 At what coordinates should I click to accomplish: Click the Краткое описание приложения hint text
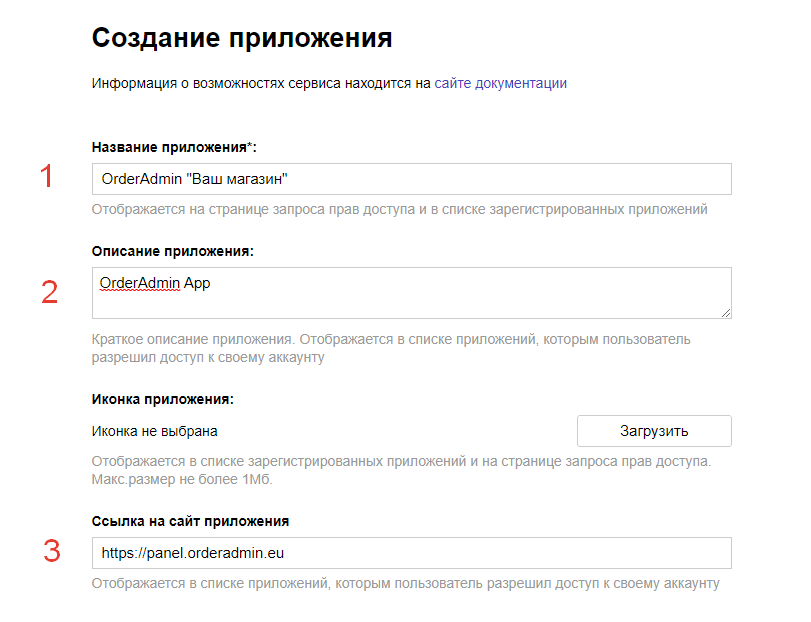pos(391,348)
